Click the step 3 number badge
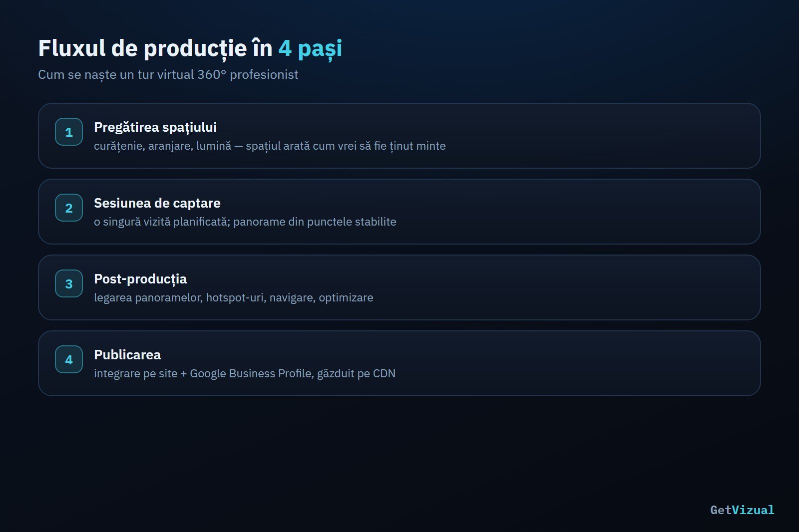This screenshot has width=799, height=532. pyautogui.click(x=69, y=283)
